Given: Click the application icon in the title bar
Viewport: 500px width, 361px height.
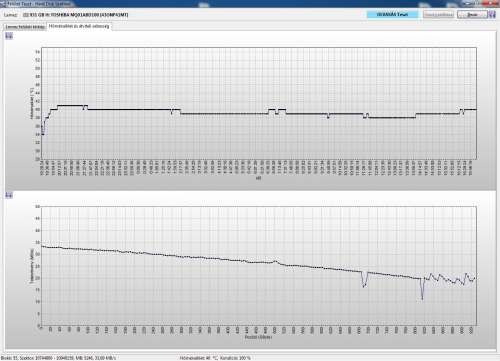Looking at the screenshot, I should pyautogui.click(x=3, y=3).
